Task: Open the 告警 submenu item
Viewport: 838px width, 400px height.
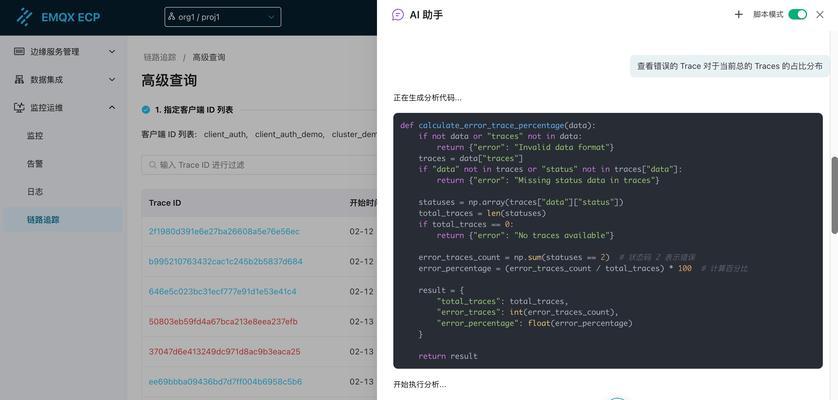Action: point(35,164)
